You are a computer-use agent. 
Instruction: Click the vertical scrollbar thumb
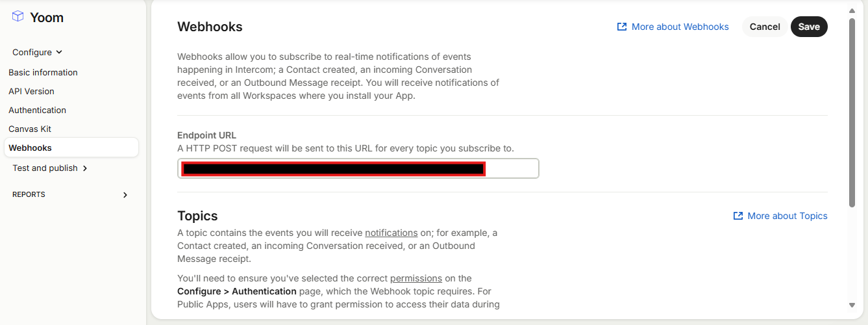point(852,113)
